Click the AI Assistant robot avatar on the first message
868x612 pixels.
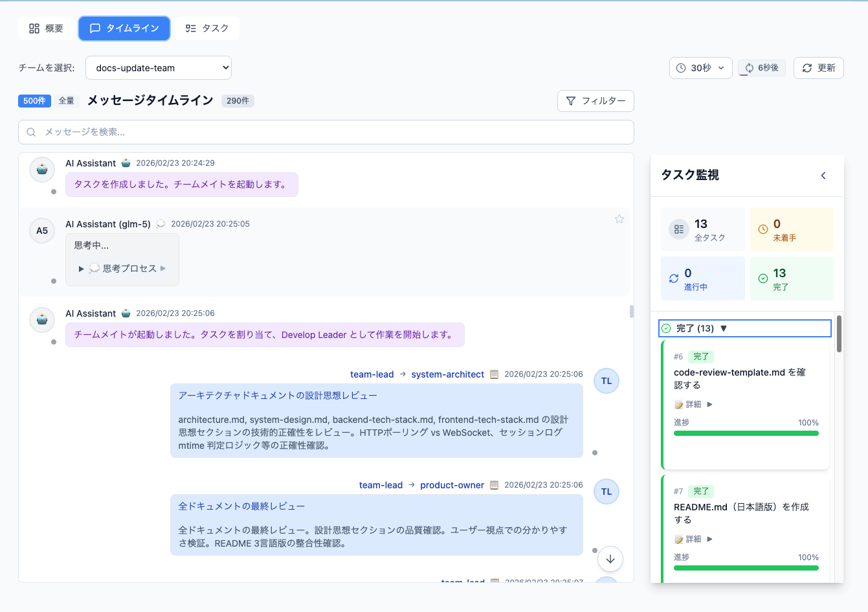(x=41, y=169)
